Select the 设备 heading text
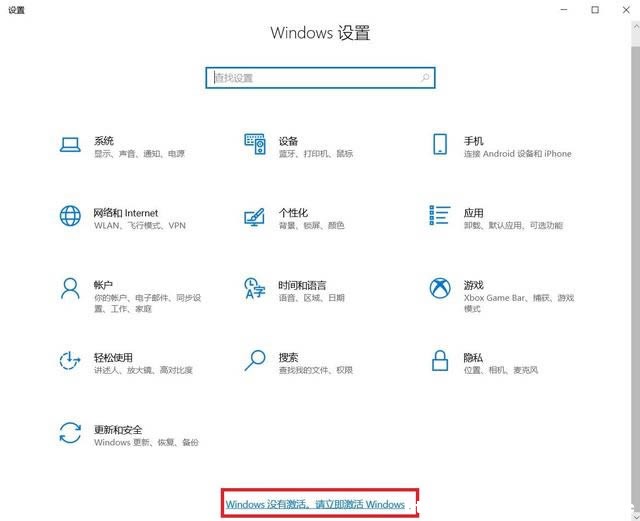The width and height of the screenshot is (640, 521). (x=288, y=141)
